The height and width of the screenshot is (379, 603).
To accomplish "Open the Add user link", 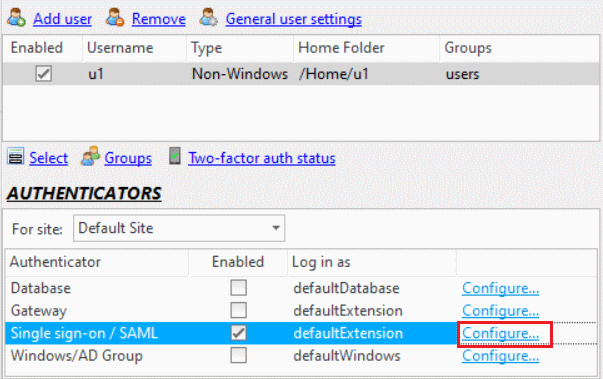I will pos(62,19).
